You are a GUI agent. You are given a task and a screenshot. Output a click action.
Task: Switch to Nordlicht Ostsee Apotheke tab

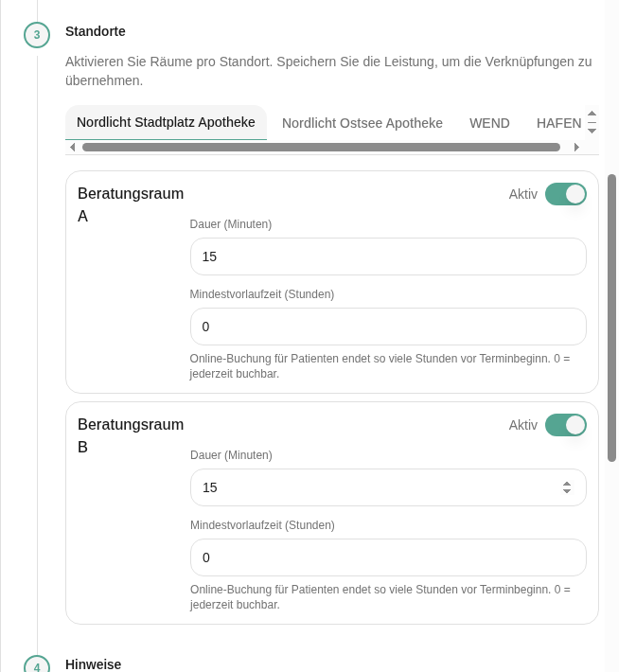(x=362, y=123)
